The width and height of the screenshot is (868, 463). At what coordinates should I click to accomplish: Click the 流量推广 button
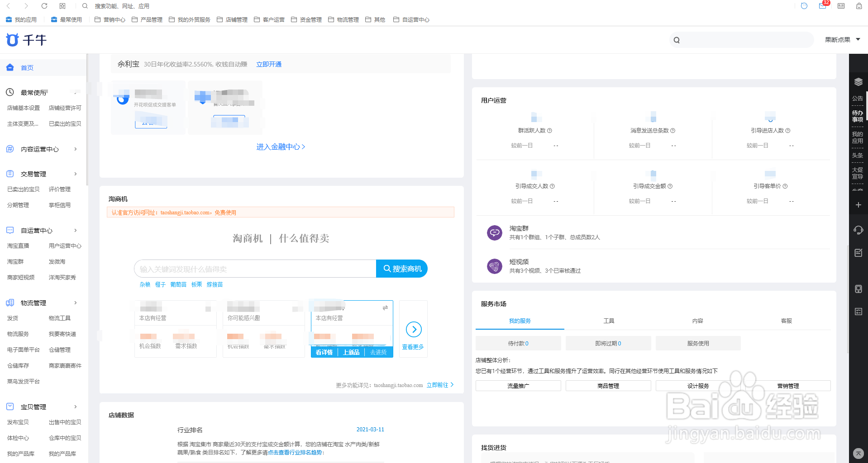[x=518, y=386]
